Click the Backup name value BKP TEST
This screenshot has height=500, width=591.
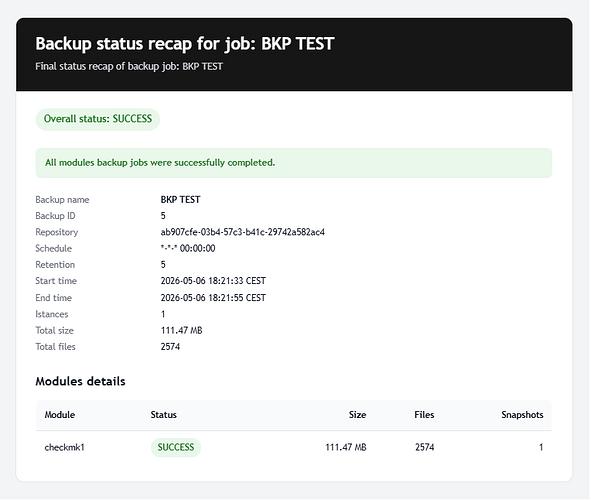(180, 200)
